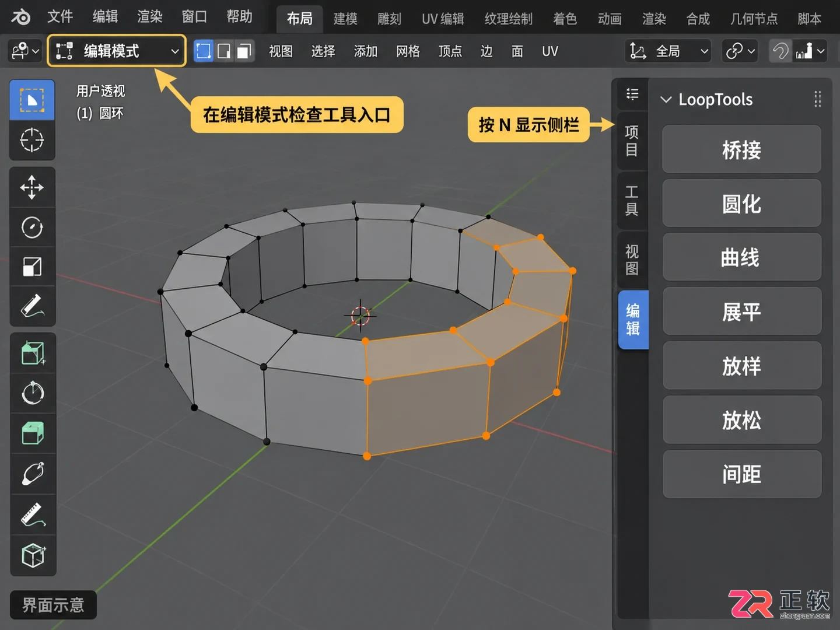Viewport: 840px width, 630px height.
Task: Click the sidebar list icon above 项目
Action: [632, 94]
